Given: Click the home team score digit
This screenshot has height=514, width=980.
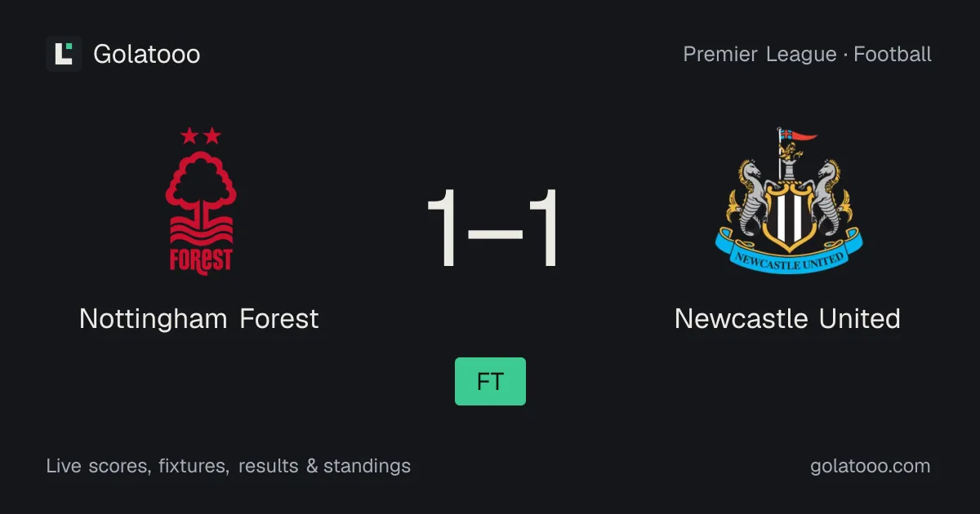Looking at the screenshot, I should click(x=446, y=229).
